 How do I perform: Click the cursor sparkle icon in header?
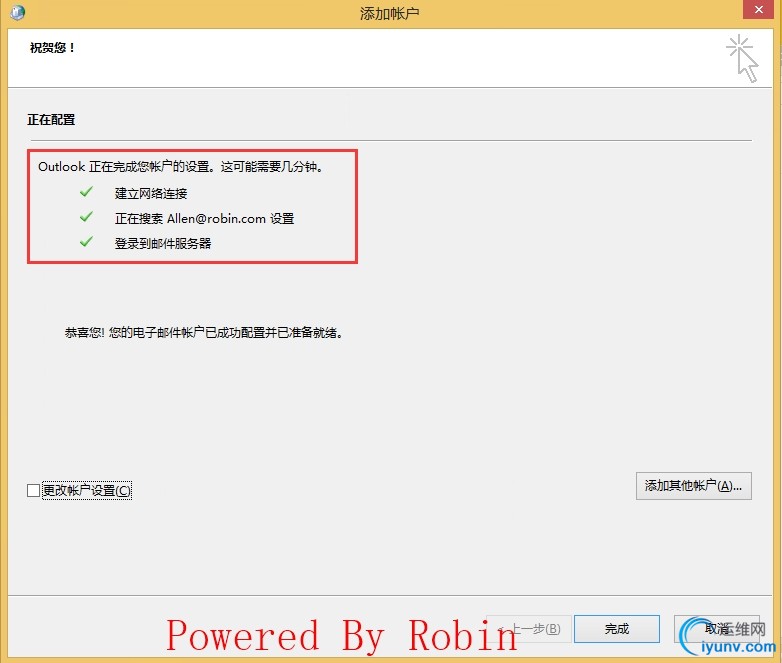click(742, 58)
